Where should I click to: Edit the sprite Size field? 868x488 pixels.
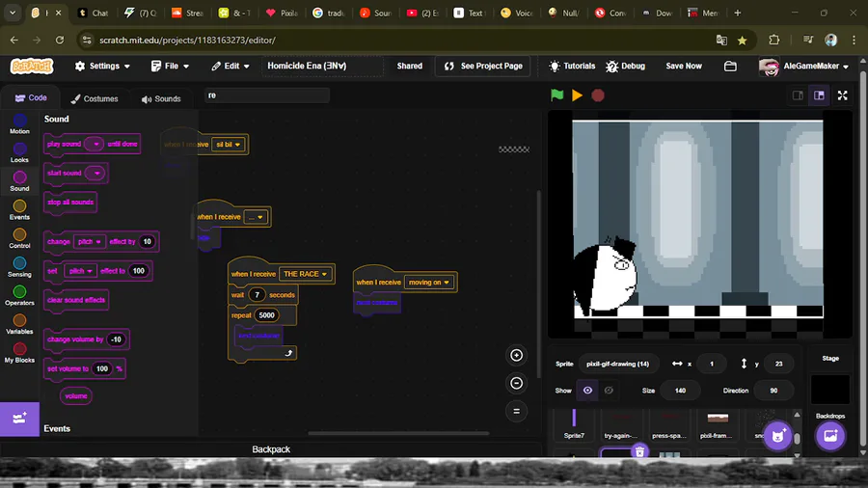(x=680, y=390)
